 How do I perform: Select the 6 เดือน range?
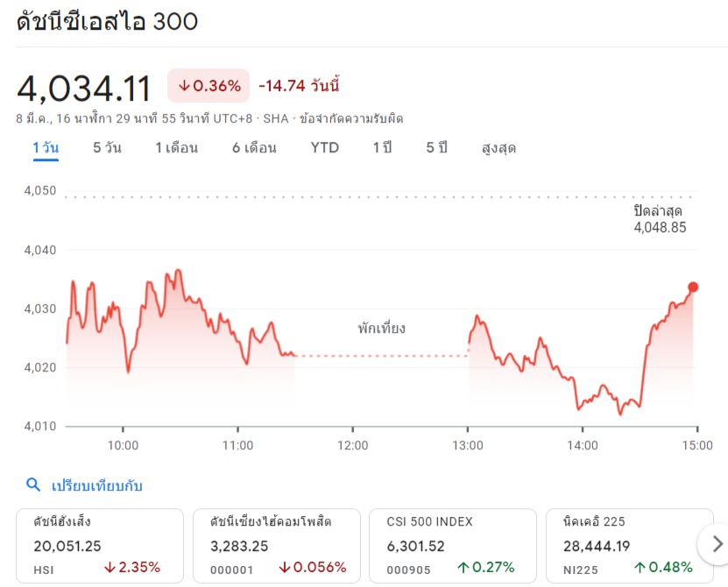tap(254, 148)
